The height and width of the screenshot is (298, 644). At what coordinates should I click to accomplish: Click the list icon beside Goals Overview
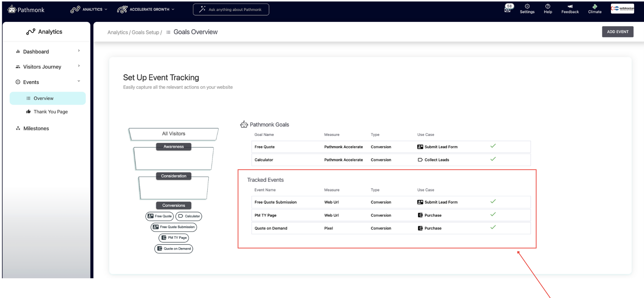point(168,32)
